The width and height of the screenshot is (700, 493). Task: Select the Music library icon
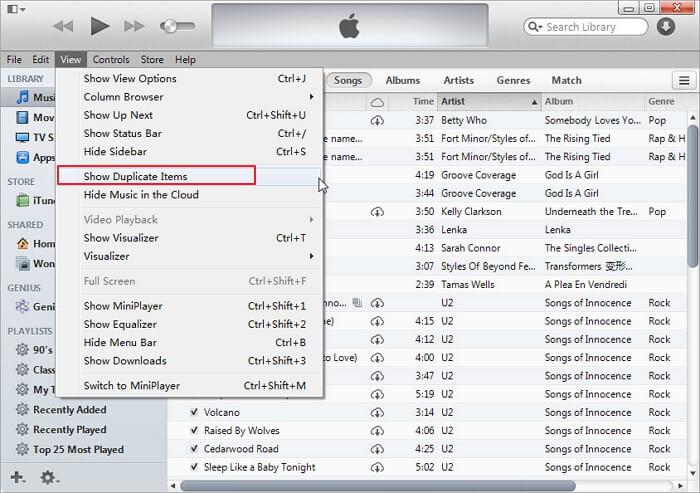click(x=22, y=97)
